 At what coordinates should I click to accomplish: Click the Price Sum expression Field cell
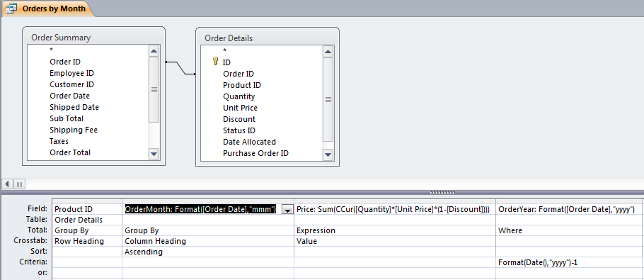[x=395, y=209]
